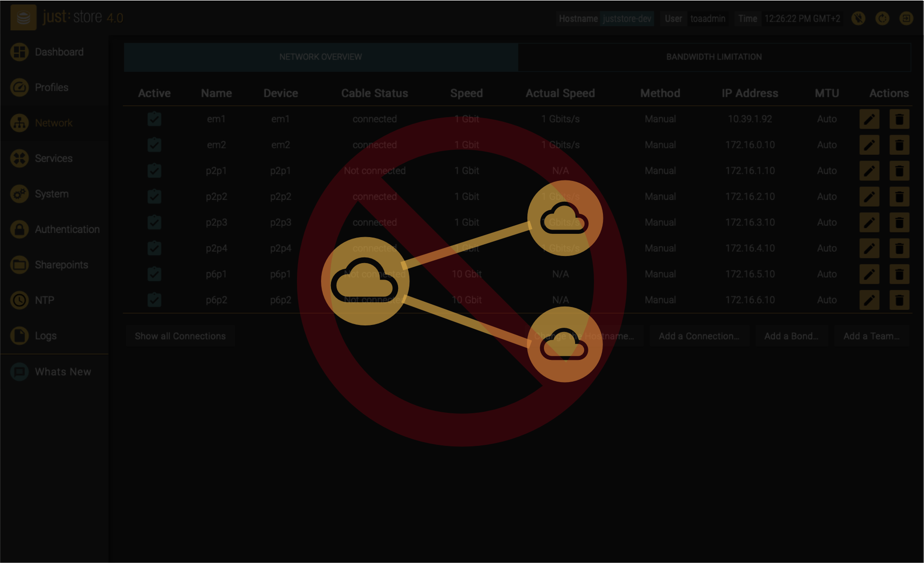
Task: Toggle the p2p4 Active checkbox
Action: click(x=154, y=248)
